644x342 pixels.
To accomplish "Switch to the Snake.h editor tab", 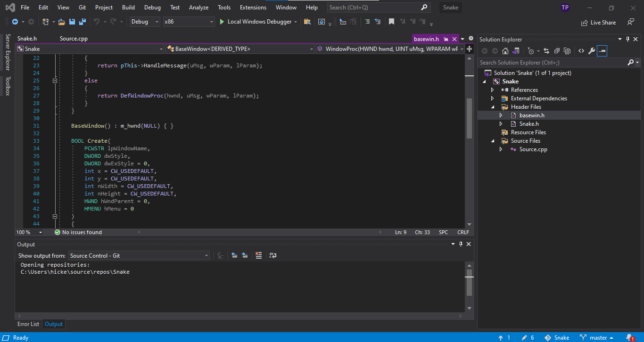I will pos(27,39).
